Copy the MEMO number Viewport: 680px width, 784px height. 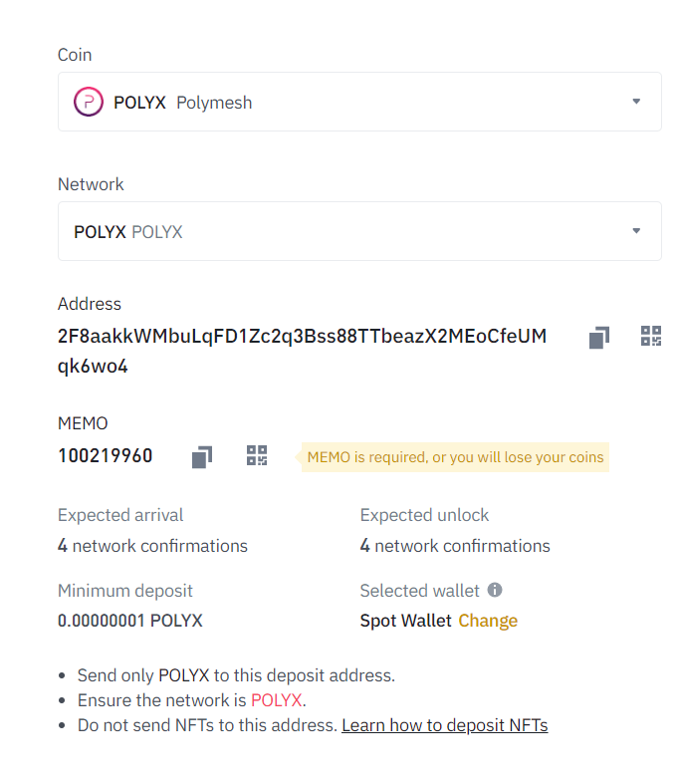pos(202,457)
